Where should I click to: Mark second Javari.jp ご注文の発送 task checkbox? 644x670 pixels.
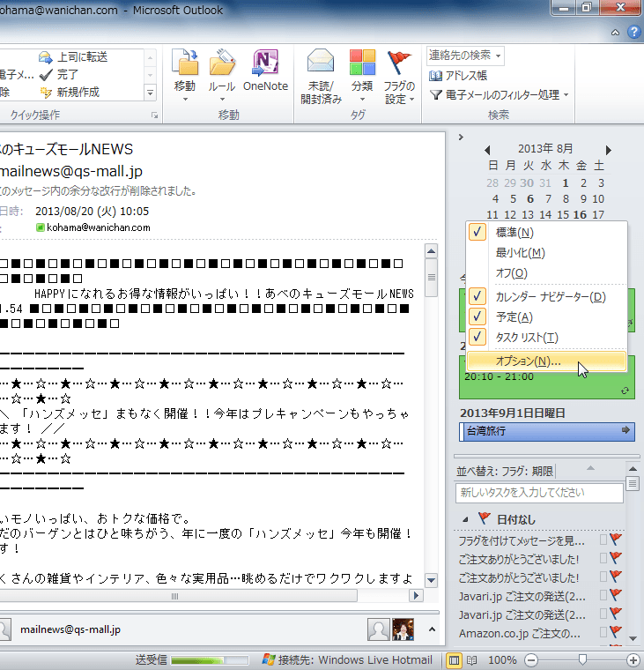(603, 614)
